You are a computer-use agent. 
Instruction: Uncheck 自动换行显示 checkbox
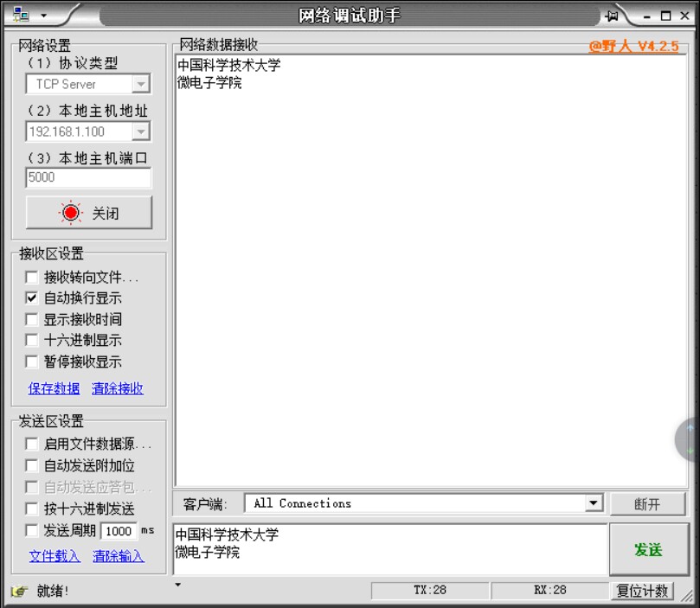31,298
